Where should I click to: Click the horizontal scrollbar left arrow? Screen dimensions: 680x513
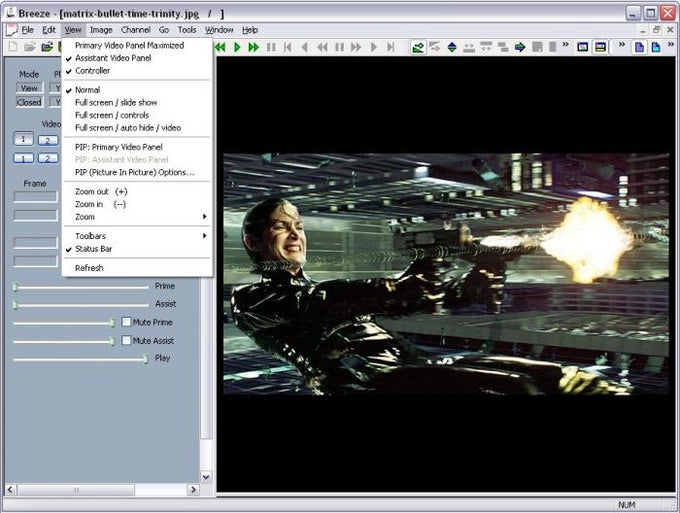[x=11, y=490]
